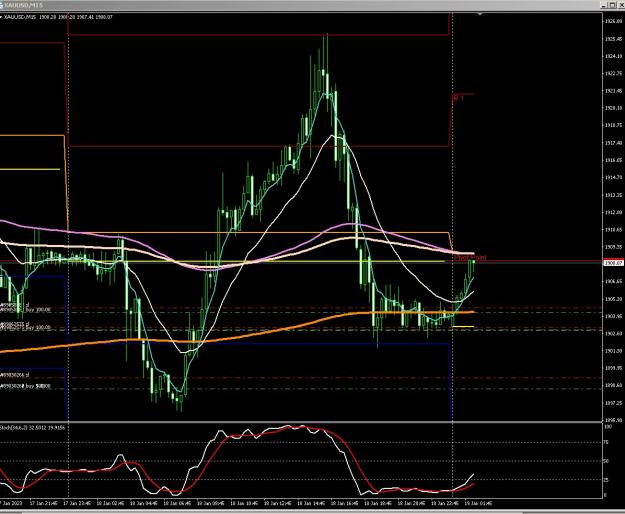The height and width of the screenshot is (514, 625).
Task: Click the stochastic scale value 25
Action: click(x=607, y=480)
